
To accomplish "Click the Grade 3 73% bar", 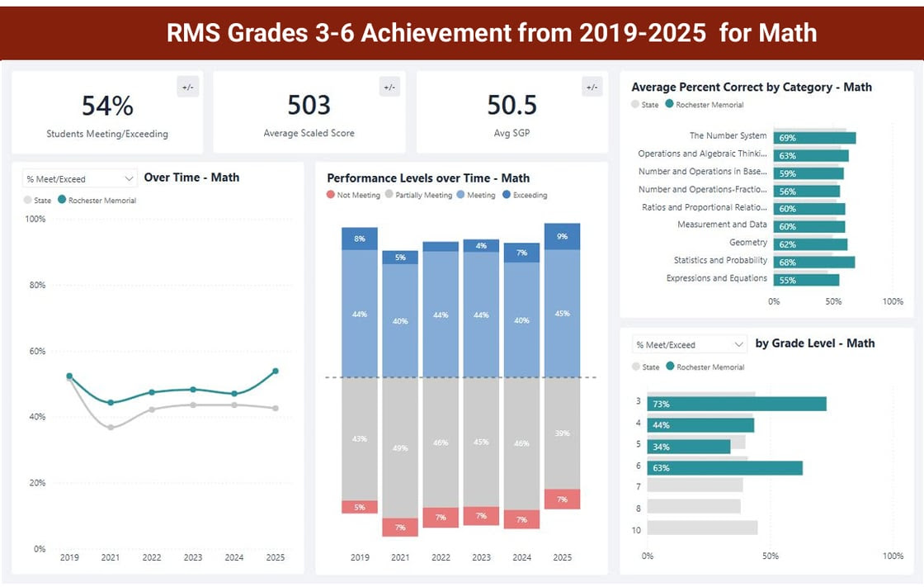I will [737, 404].
